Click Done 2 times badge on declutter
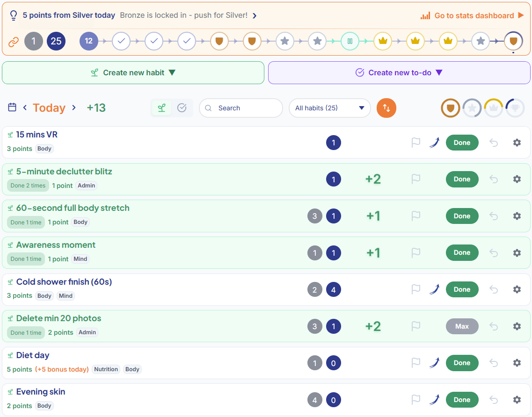532x417 pixels. (28, 186)
